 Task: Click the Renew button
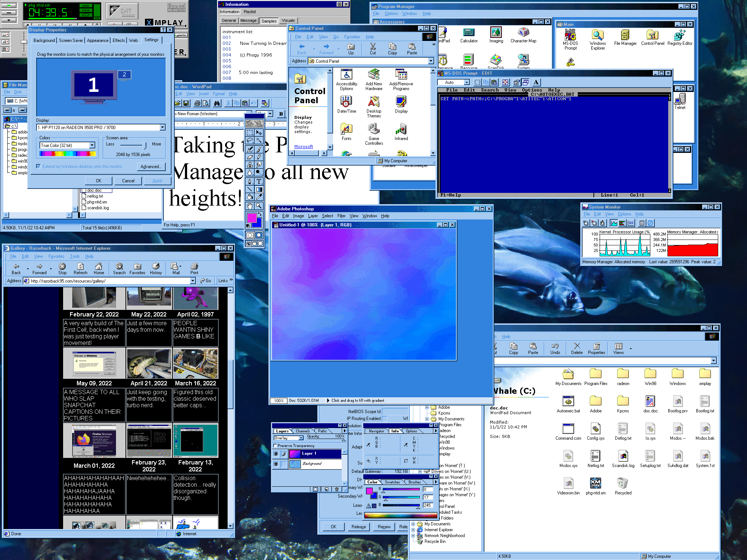[384, 527]
